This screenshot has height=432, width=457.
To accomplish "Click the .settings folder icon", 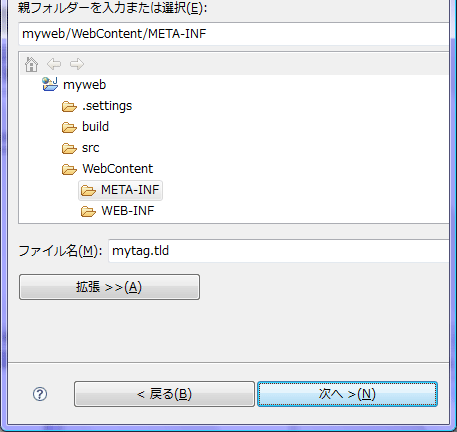I will [x=69, y=107].
